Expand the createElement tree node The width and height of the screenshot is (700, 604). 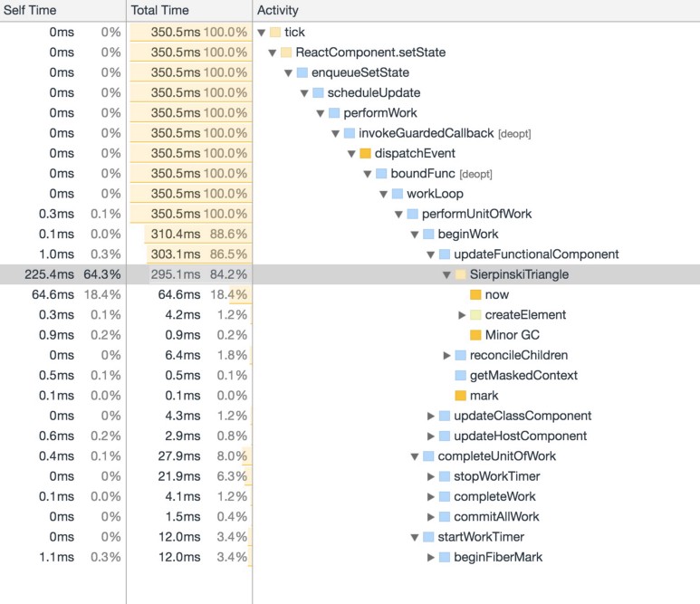pyautogui.click(x=462, y=315)
